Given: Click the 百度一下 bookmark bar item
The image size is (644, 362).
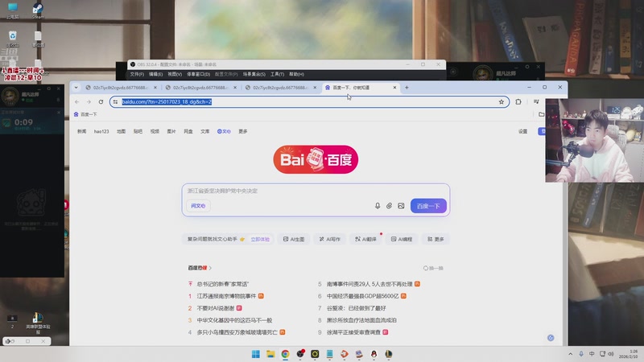Looking at the screenshot, I should click(x=85, y=114).
